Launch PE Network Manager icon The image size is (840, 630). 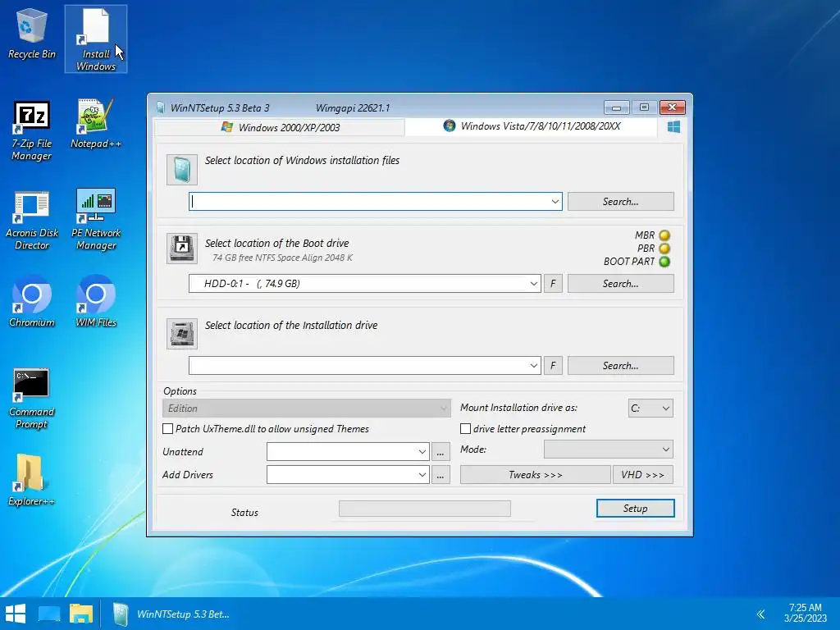[96, 221]
